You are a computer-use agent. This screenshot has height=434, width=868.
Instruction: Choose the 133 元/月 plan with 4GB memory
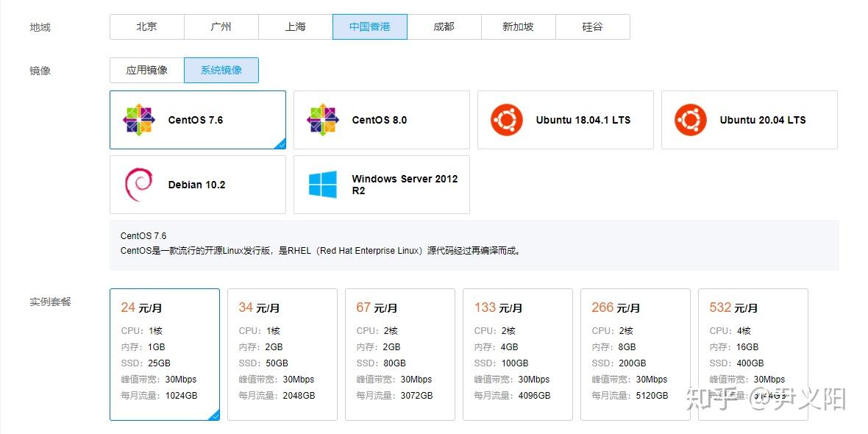pyautogui.click(x=518, y=355)
